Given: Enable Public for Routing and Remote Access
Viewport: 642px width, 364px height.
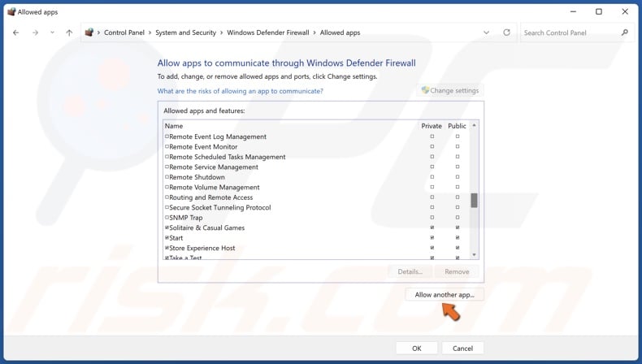Looking at the screenshot, I should 458,197.
